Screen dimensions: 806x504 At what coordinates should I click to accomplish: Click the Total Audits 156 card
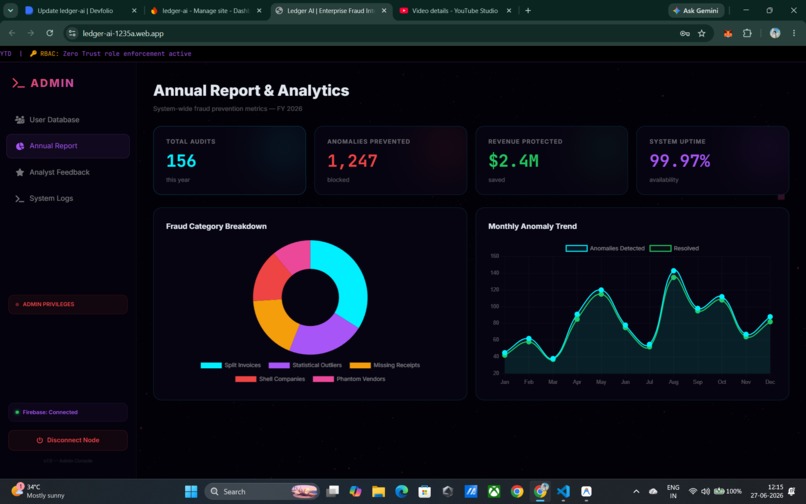click(x=229, y=160)
